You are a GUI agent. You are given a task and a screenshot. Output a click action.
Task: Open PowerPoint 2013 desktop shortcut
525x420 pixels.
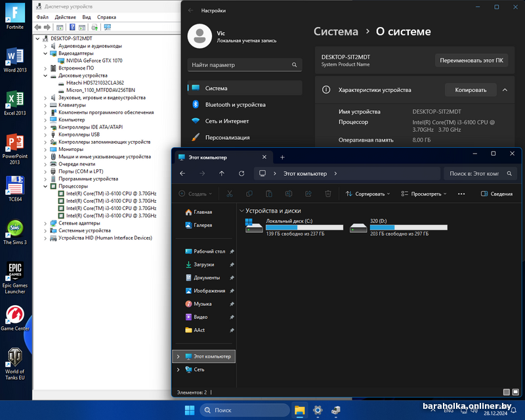pos(14,149)
